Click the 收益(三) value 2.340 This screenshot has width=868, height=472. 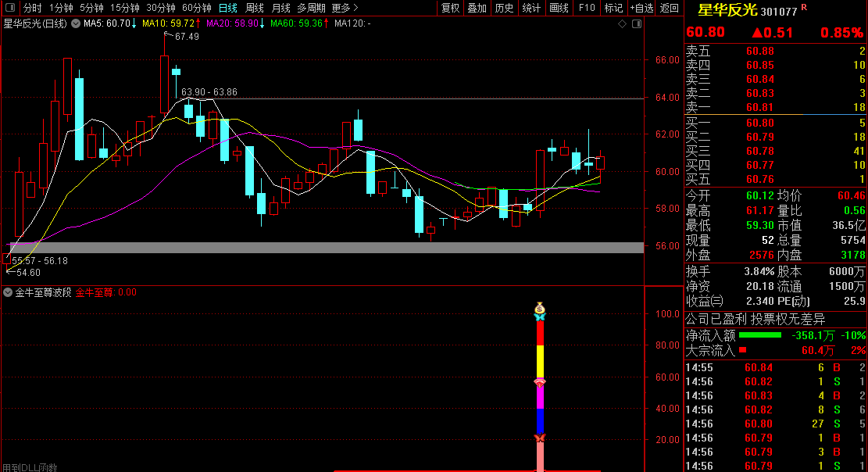[760, 302]
